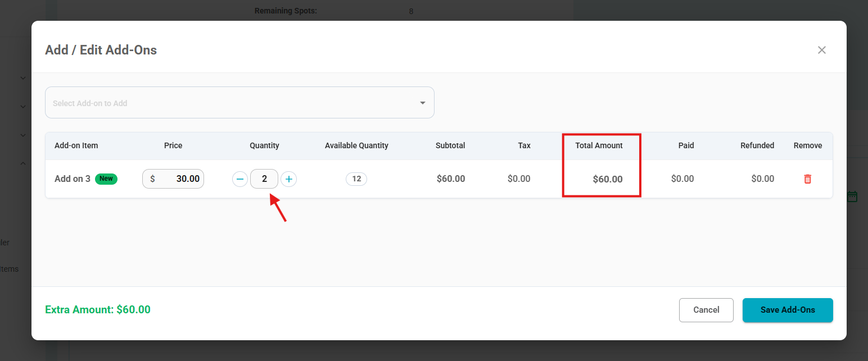The width and height of the screenshot is (868, 361).
Task: Click the Add on 3 item name
Action: pos(73,179)
